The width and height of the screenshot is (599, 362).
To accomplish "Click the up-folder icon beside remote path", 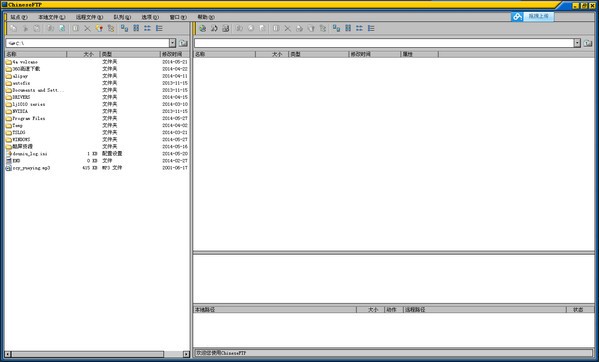I will coord(588,43).
